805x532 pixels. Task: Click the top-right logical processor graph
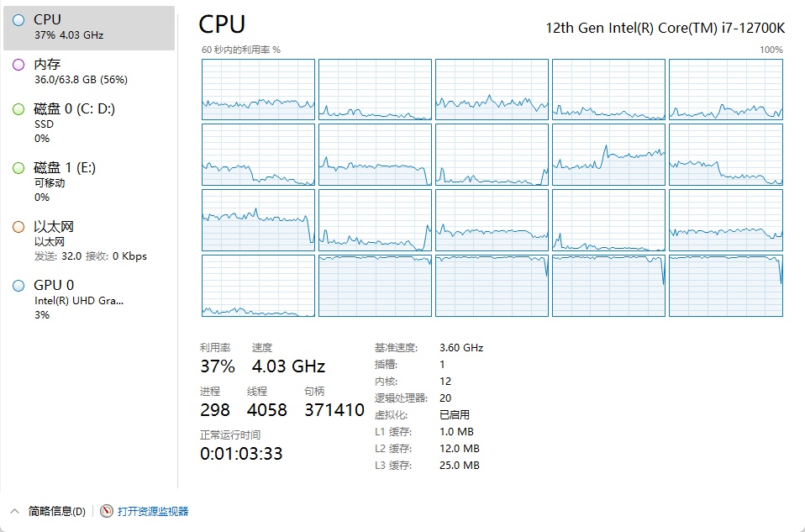pyautogui.click(x=725, y=89)
